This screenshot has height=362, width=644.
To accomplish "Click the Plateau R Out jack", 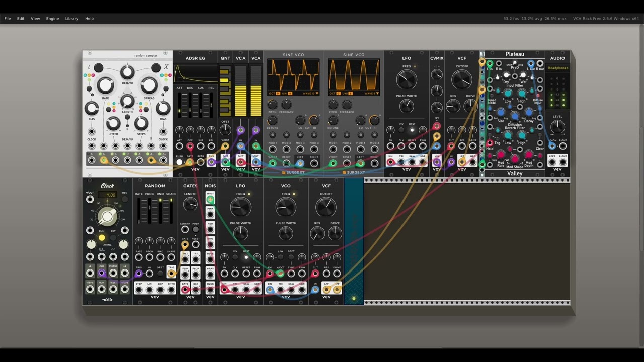I will point(540,64).
